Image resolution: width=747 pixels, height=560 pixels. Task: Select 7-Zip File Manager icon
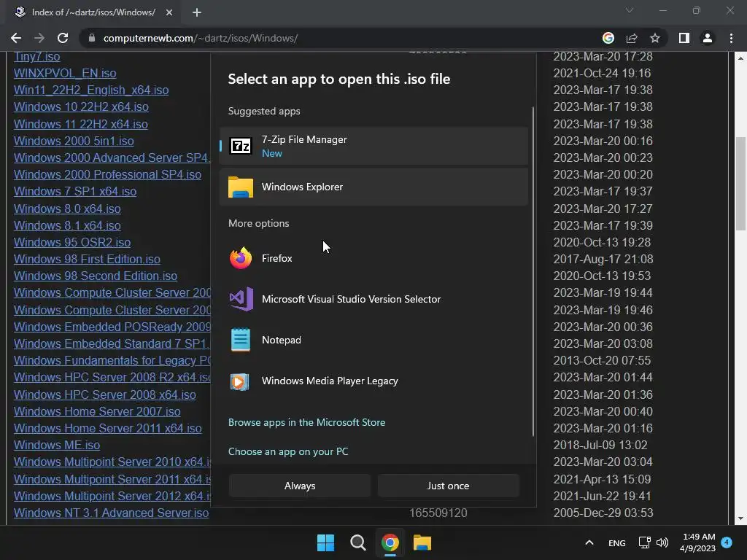point(241,146)
